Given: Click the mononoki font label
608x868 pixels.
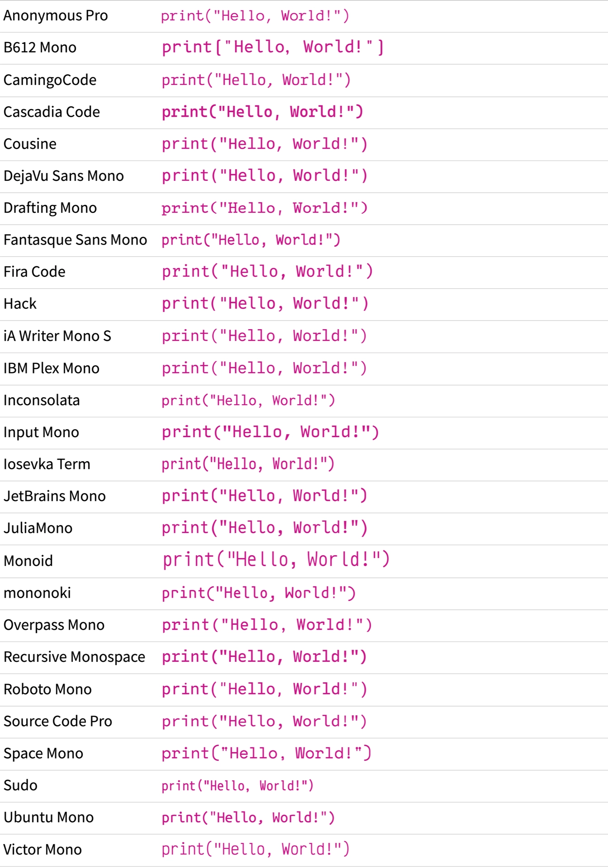Looking at the screenshot, I should (37, 593).
